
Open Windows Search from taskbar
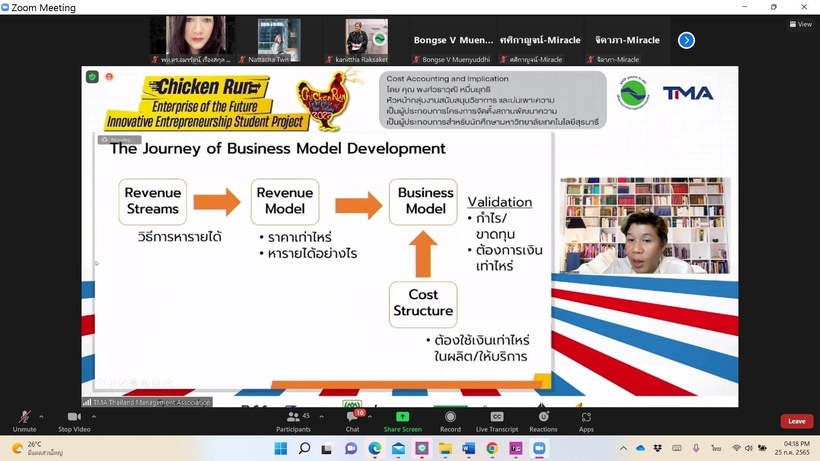[x=304, y=448]
